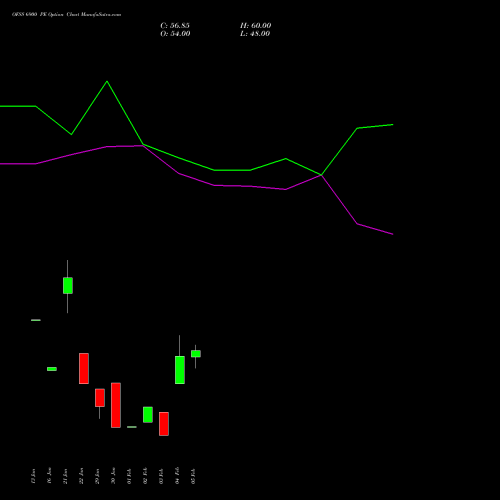Click the tall green candlestick above 04 Feb
This screenshot has width=500, height=500.
(180, 370)
